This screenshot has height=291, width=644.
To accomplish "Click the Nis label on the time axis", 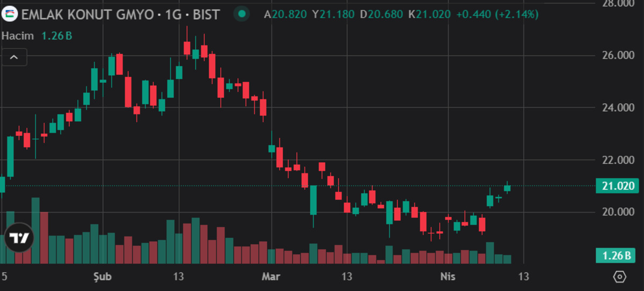I will coord(448,277).
